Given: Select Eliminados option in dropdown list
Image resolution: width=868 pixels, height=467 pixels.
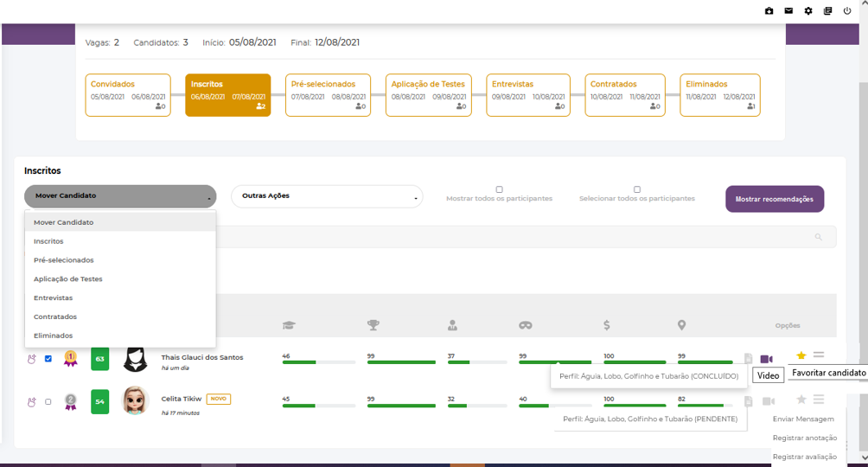Looking at the screenshot, I should pos(54,336).
